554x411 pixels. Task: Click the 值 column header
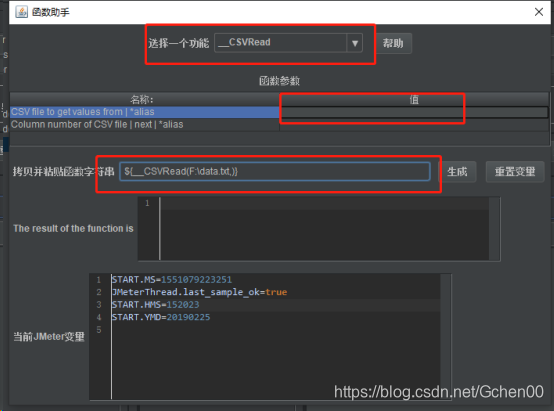[x=414, y=100]
